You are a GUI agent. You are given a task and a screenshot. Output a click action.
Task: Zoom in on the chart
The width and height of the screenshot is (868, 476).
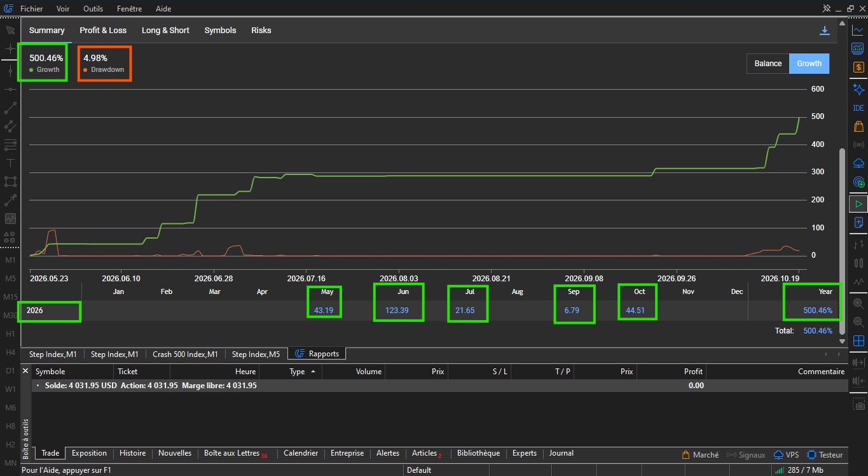[x=858, y=304]
